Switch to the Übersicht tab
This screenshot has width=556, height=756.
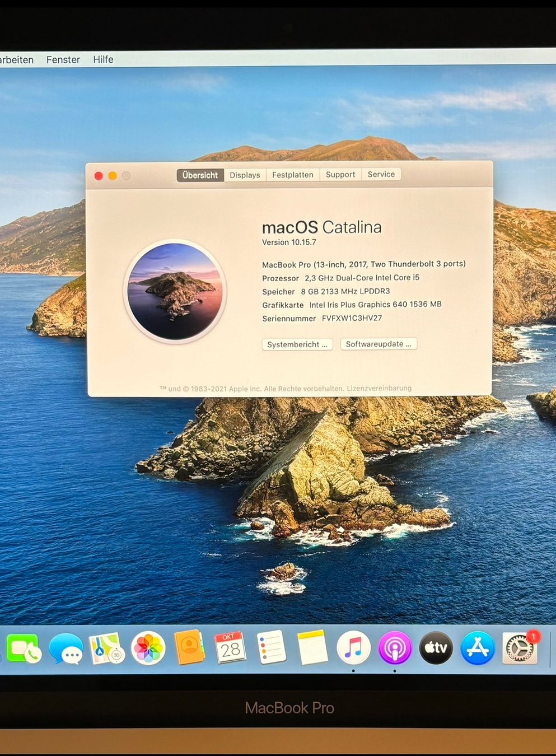[x=200, y=175]
